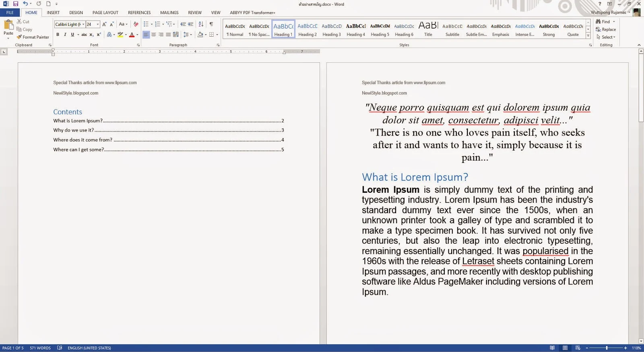Click the vertical scrollbar down arrow
The height and width of the screenshot is (352, 644).
click(641, 341)
